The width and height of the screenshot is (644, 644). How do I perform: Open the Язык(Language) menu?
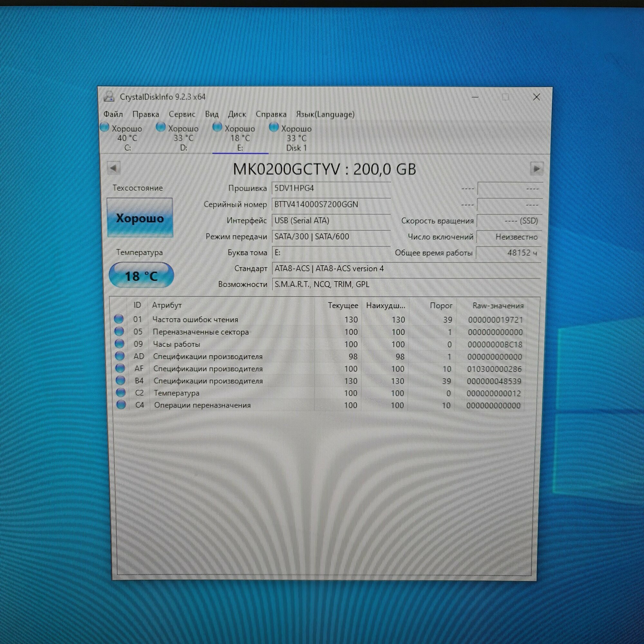325,114
